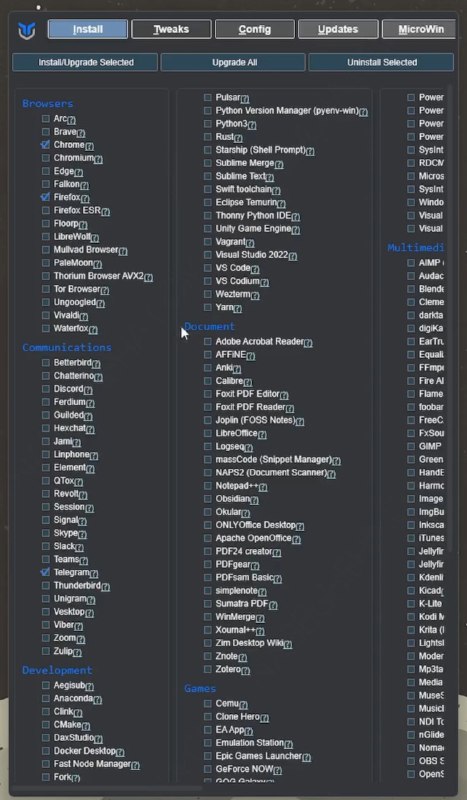The height and width of the screenshot is (800, 467).
Task: Click the Browsers category heading
Action: click(x=47, y=104)
